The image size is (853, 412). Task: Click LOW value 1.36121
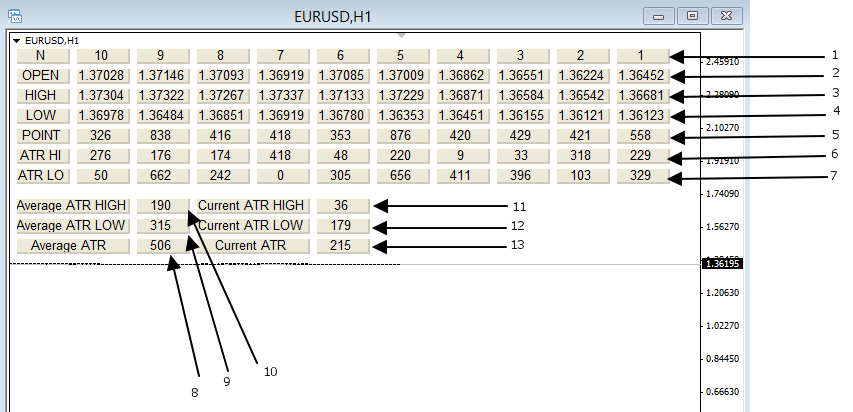click(583, 116)
